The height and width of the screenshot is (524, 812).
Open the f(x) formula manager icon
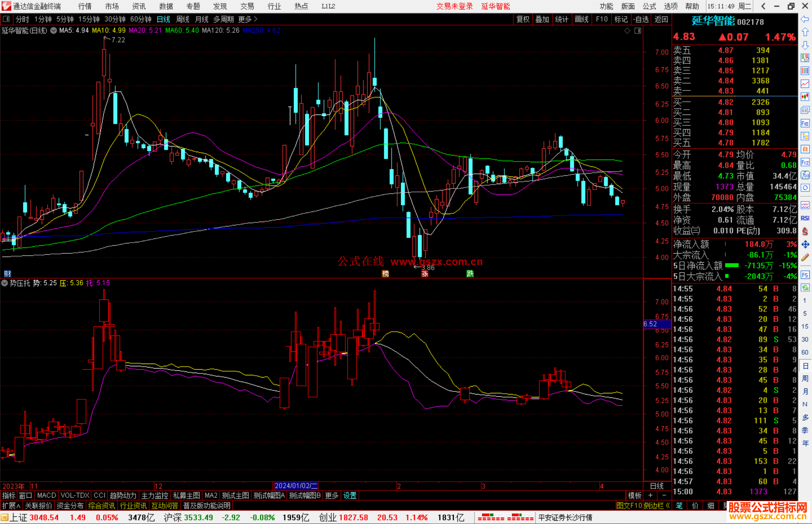[x=805, y=175]
